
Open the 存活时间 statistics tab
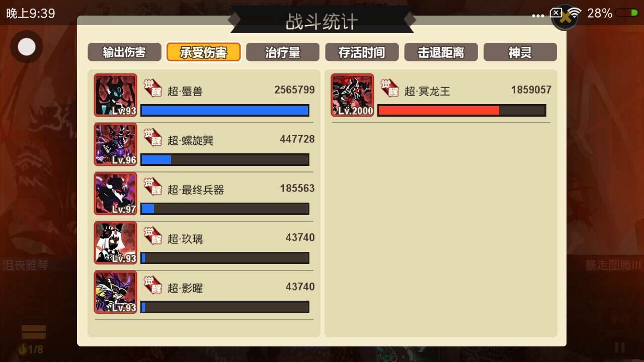tap(362, 52)
